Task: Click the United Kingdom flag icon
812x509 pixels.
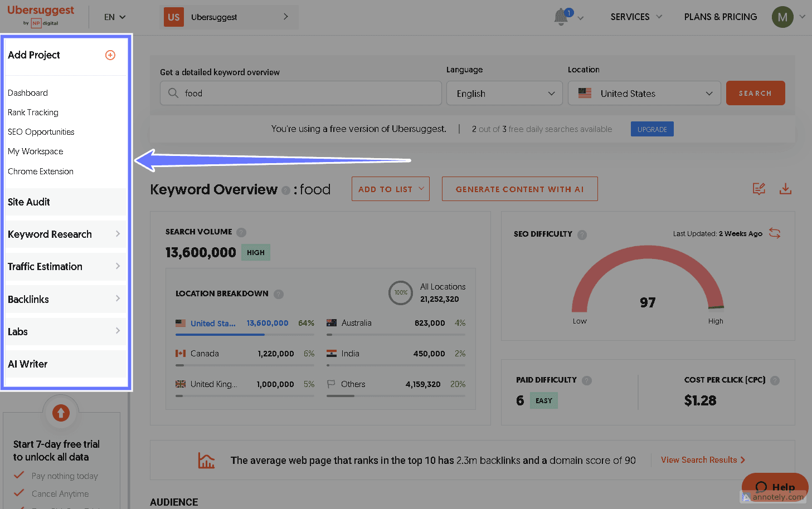Action: point(181,384)
